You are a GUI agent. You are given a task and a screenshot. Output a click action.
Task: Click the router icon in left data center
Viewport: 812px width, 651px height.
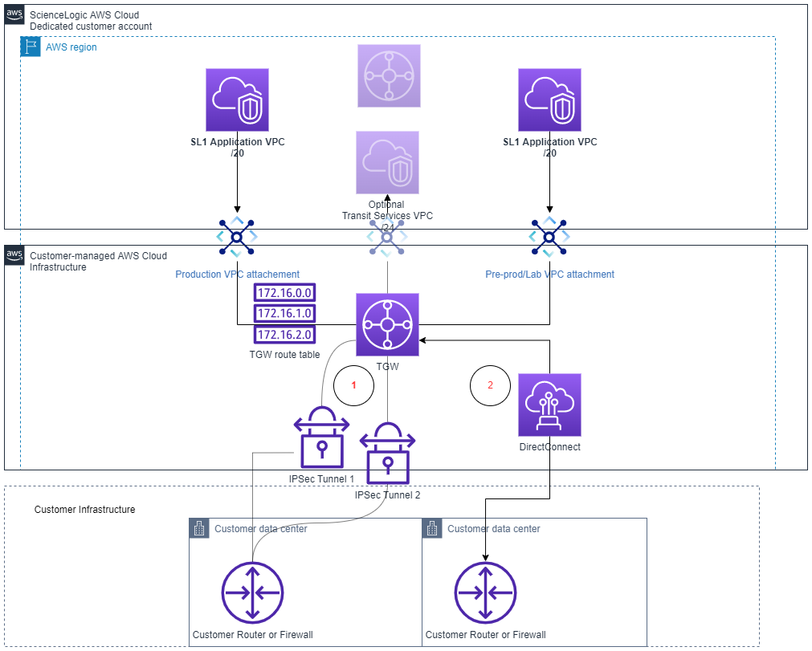(253, 593)
